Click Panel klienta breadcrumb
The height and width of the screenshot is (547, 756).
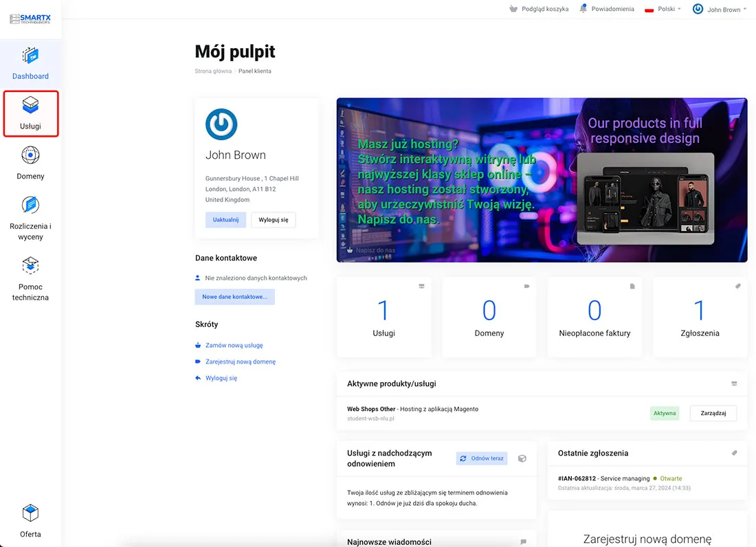pos(254,71)
